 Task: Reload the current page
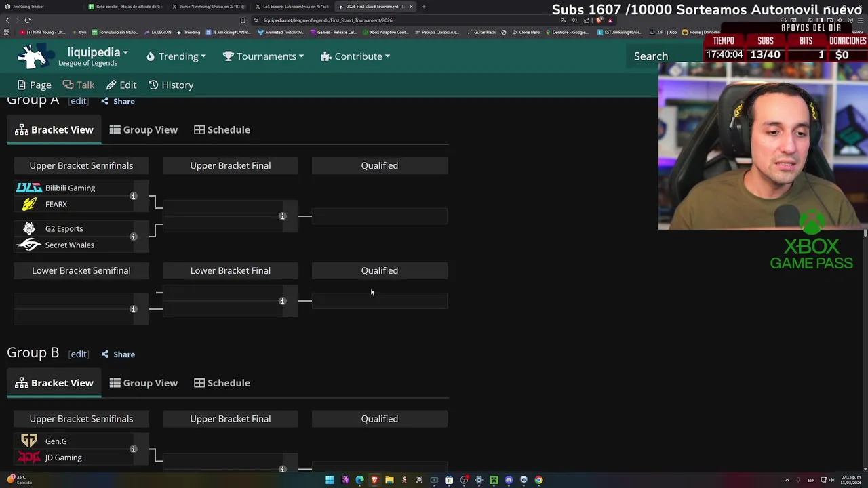click(x=28, y=20)
